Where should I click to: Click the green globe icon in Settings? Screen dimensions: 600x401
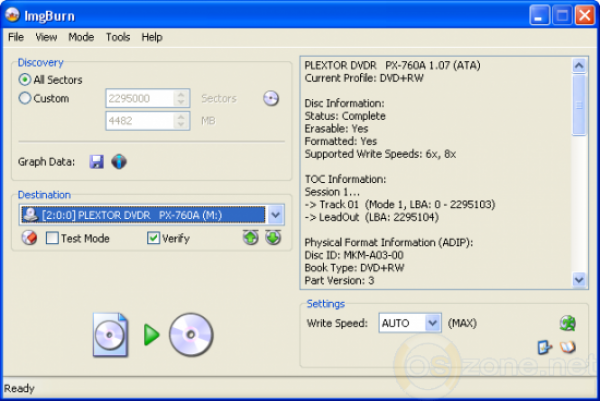point(567,323)
